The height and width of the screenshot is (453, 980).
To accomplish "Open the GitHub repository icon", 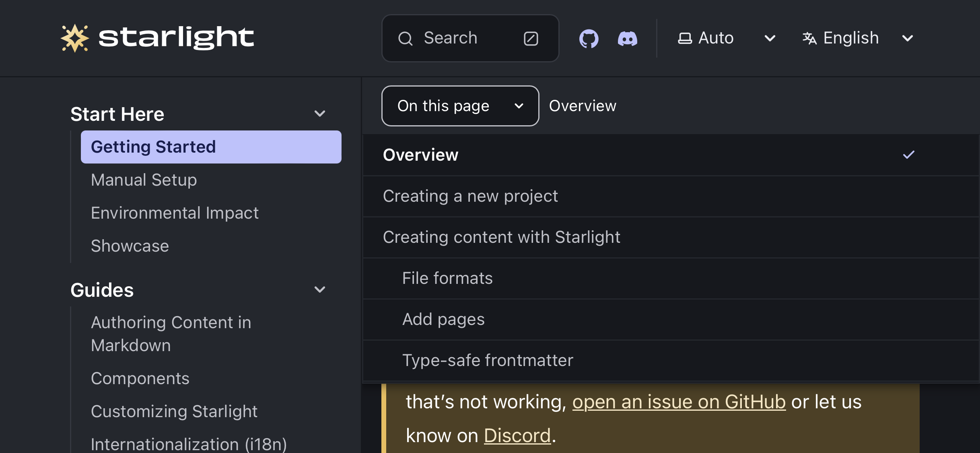I will coord(587,37).
